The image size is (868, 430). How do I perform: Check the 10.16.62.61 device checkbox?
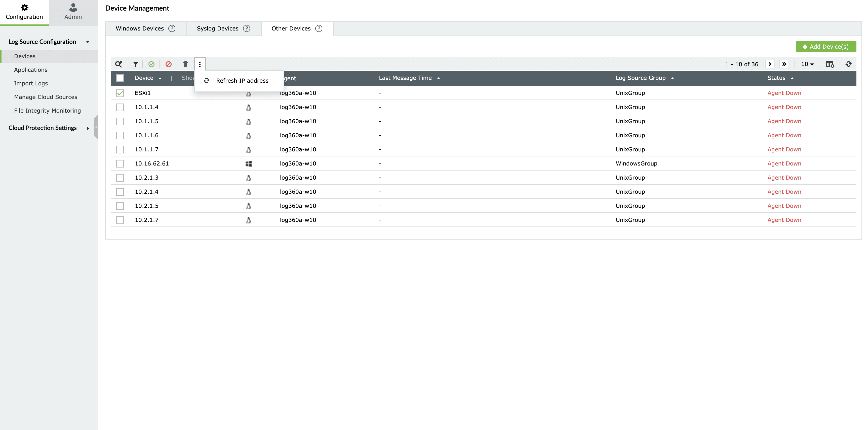tap(120, 163)
